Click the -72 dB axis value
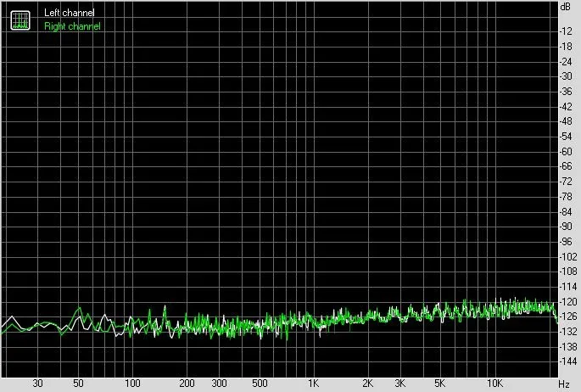The width and height of the screenshot is (581, 392). tap(566, 182)
